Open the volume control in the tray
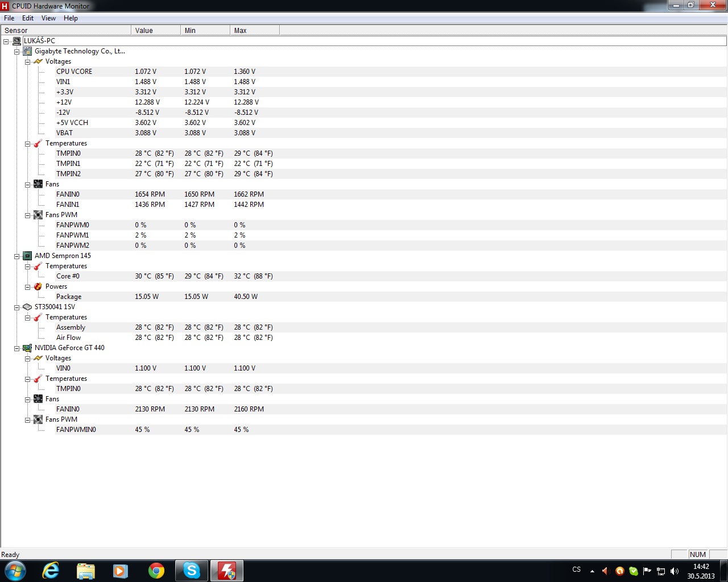The width and height of the screenshot is (728, 582). pos(675,571)
